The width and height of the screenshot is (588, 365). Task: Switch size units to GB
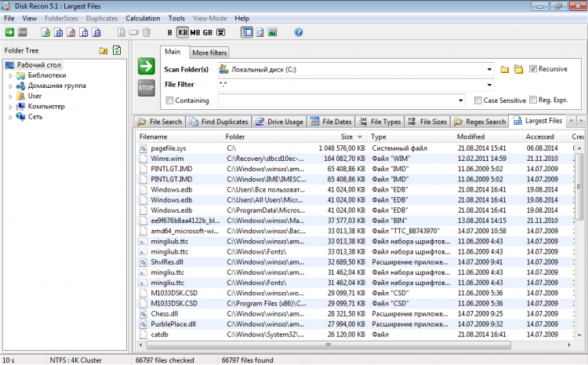[208, 33]
